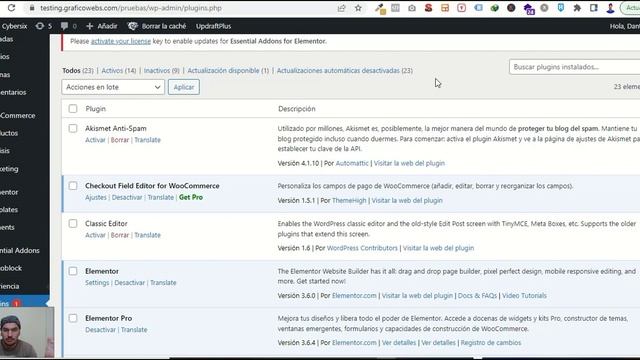Check the Checkout Field Editor for WooCommerce checkbox
This screenshot has height=360, width=640.
coord(73,186)
